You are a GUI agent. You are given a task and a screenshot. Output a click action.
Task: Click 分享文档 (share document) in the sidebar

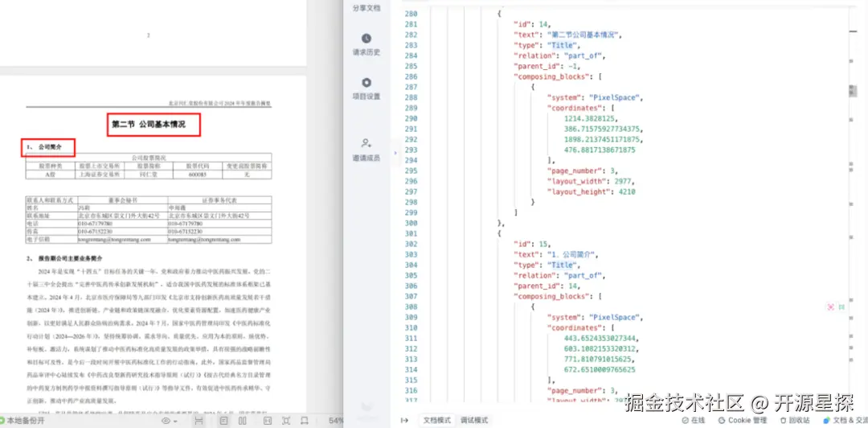[366, 8]
